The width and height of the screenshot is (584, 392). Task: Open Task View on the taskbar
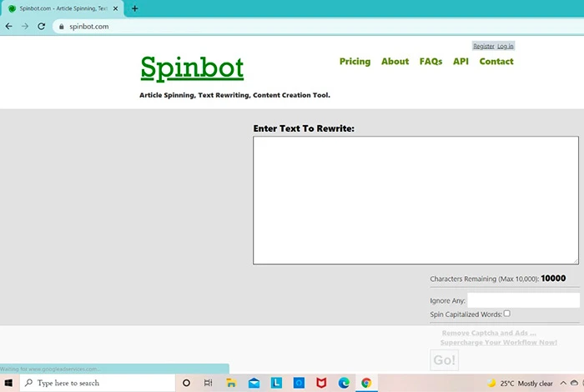(209, 383)
